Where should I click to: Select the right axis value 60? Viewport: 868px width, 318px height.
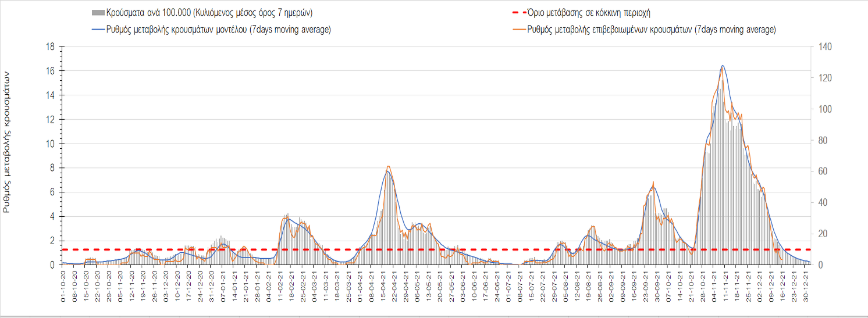[821, 171]
